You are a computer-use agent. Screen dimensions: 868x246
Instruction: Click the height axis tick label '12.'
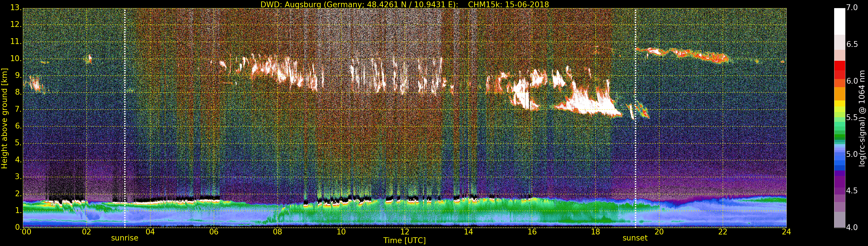point(16,24)
